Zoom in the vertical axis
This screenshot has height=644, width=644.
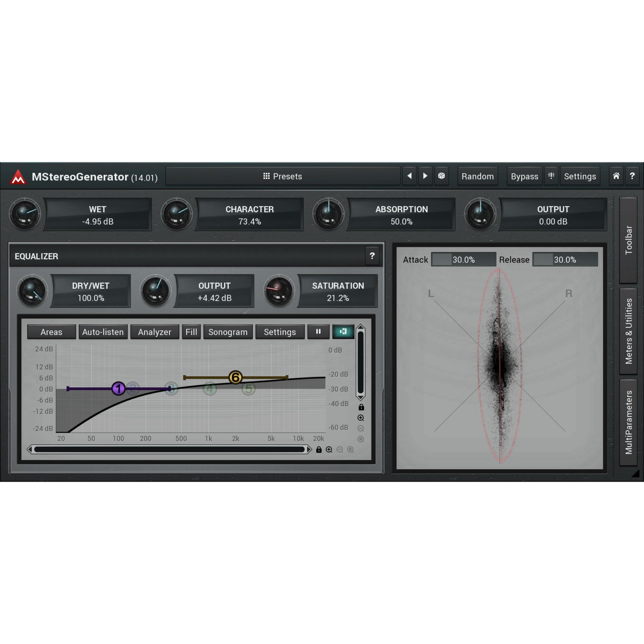coord(361,418)
